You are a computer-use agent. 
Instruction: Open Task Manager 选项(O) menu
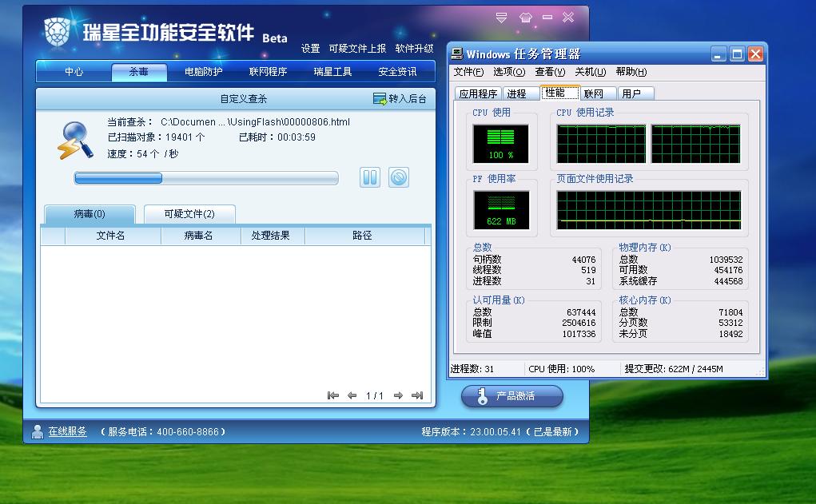[x=509, y=72]
